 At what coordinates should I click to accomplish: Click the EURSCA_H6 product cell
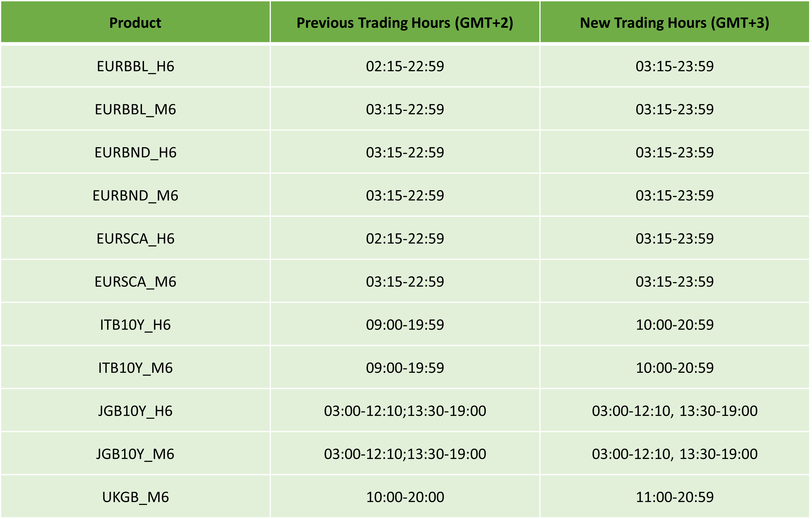click(135, 239)
